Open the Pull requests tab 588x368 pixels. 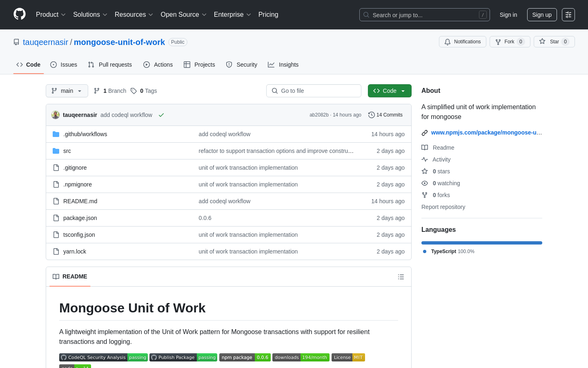pos(110,65)
